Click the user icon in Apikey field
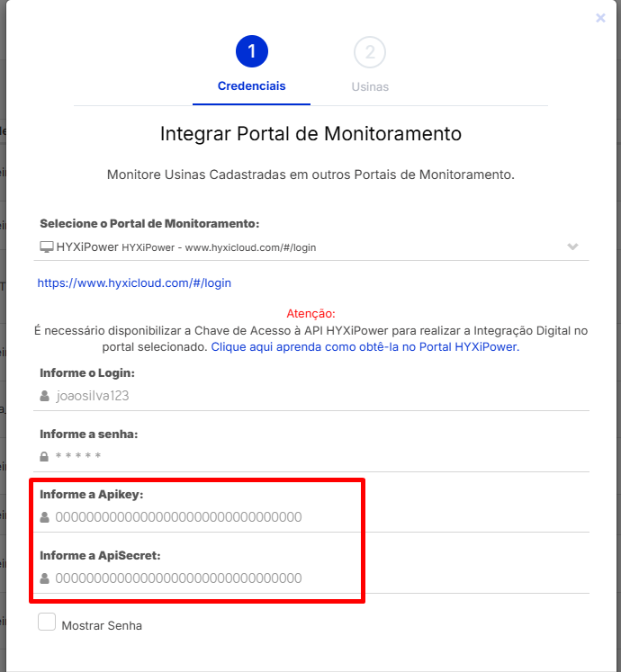This screenshot has width=621, height=672. [x=45, y=517]
